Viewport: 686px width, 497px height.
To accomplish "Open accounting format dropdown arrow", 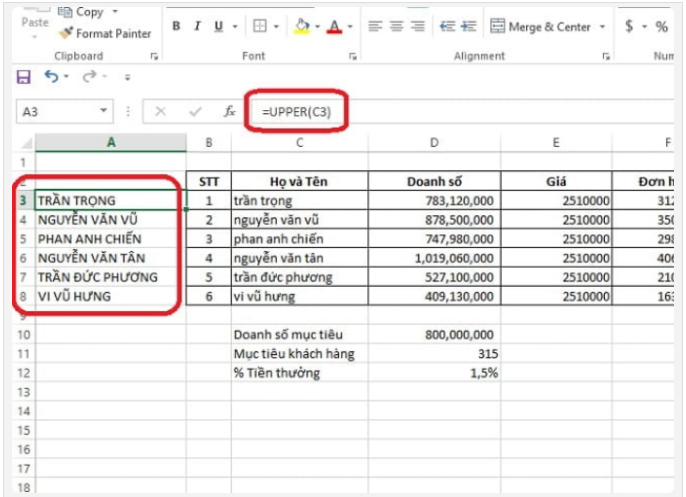I will click(644, 27).
